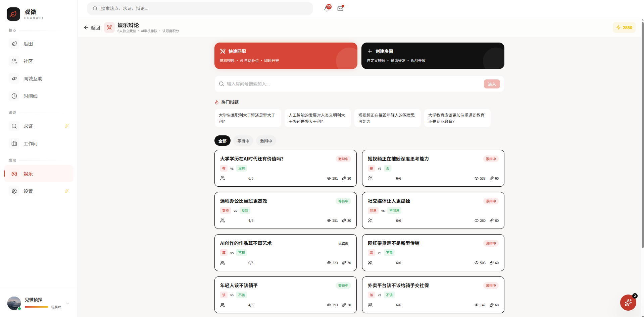This screenshot has width=644, height=317.
Task: Click the 瓜田 sidebar icon
Action: click(14, 44)
